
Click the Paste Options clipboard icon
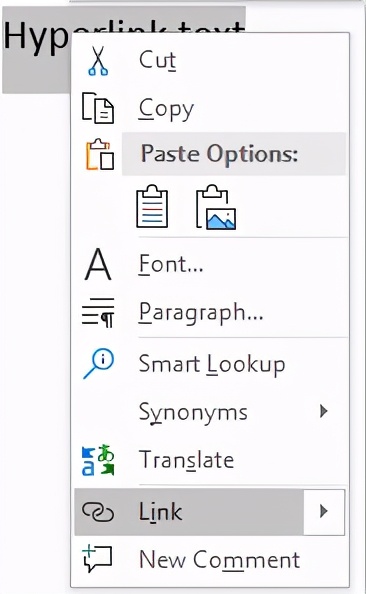pos(100,154)
